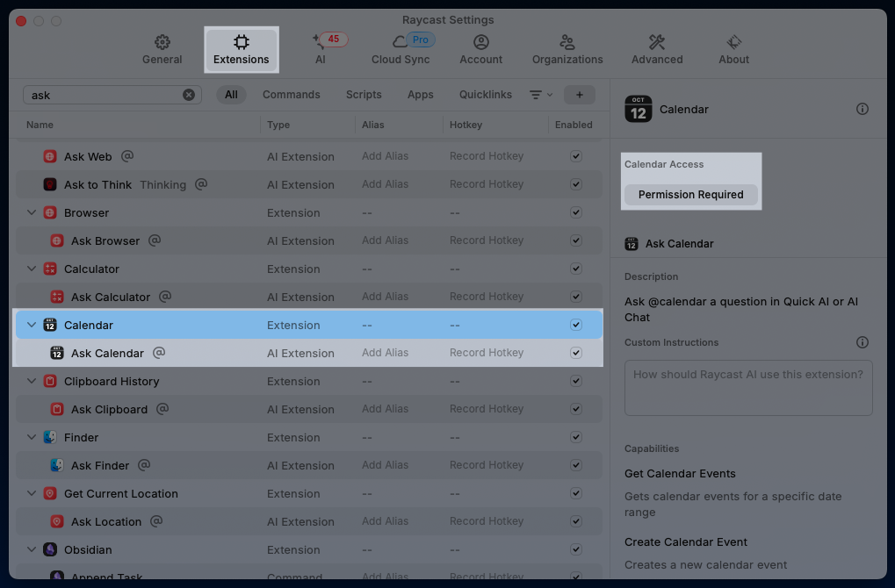Filter list by Scripts

point(364,95)
